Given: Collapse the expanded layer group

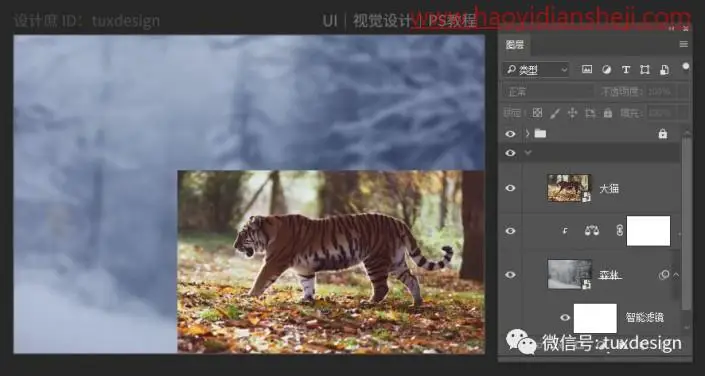Looking at the screenshot, I should pyautogui.click(x=528, y=153).
